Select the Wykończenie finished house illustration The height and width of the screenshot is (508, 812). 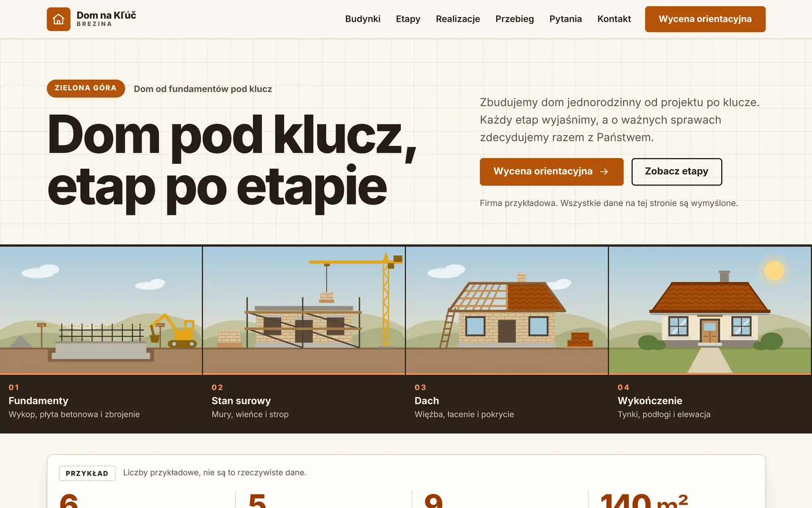click(x=710, y=310)
